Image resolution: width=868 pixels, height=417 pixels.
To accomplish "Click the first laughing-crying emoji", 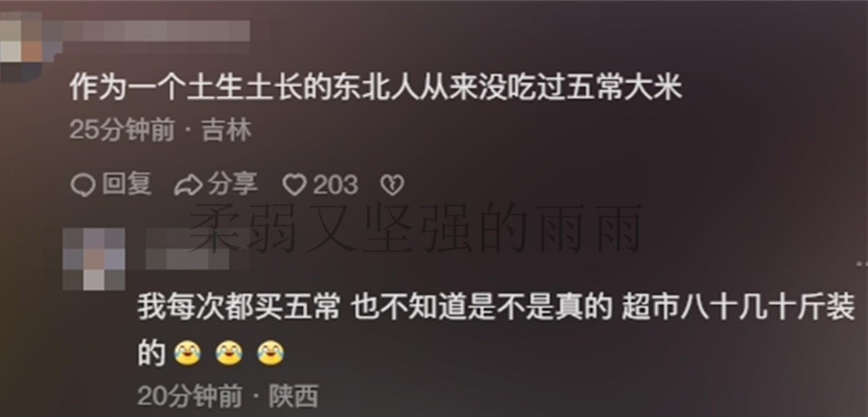I will coord(187,353).
